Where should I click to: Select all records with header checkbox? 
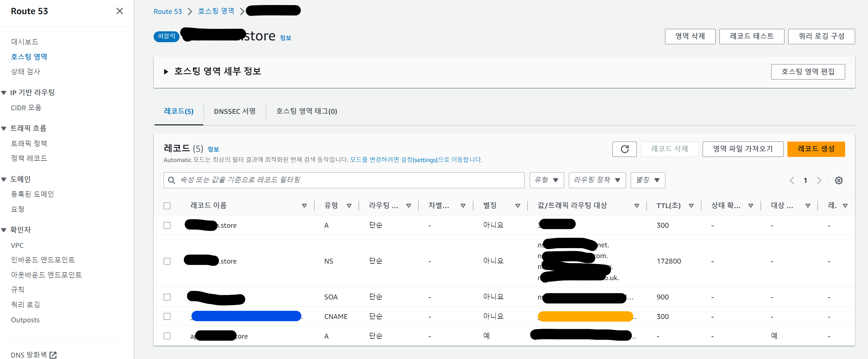click(x=167, y=205)
